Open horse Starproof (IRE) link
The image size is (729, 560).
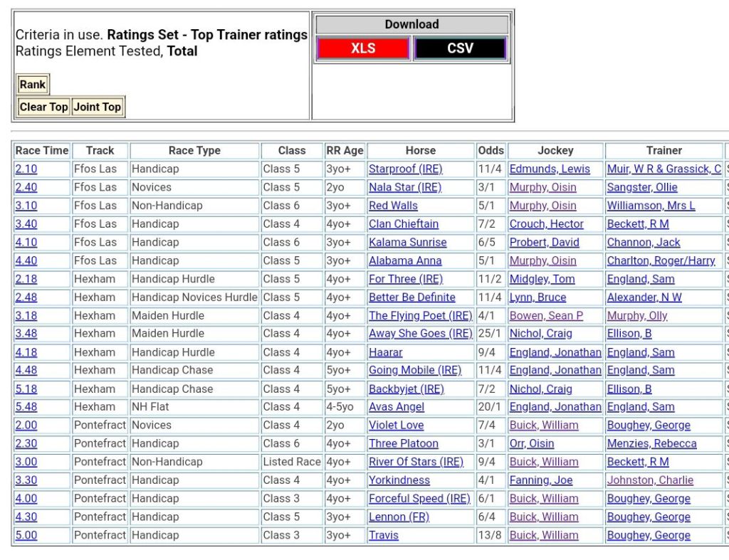(405, 169)
